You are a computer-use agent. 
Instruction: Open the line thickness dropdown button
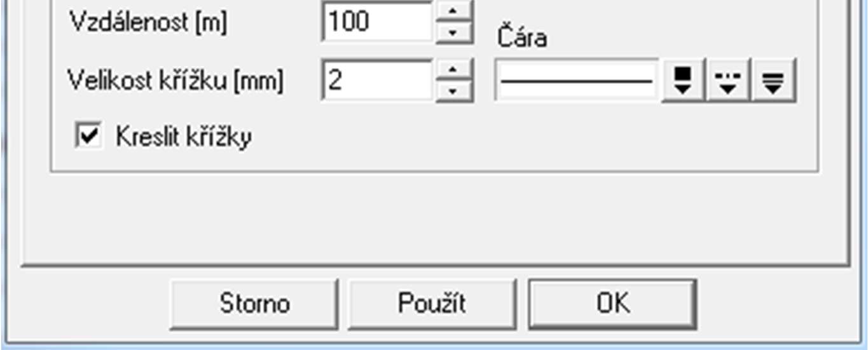tap(773, 80)
